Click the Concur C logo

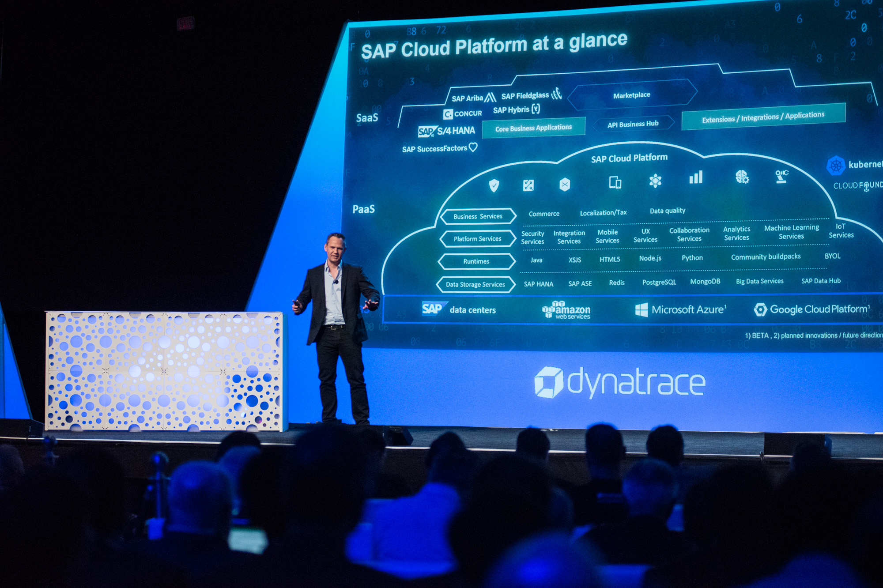448,114
